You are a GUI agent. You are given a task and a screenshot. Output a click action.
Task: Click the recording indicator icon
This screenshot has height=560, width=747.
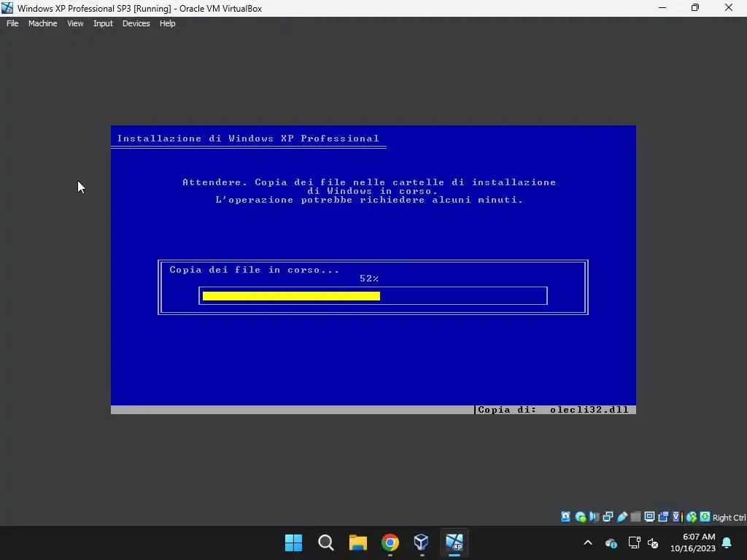click(x=663, y=517)
